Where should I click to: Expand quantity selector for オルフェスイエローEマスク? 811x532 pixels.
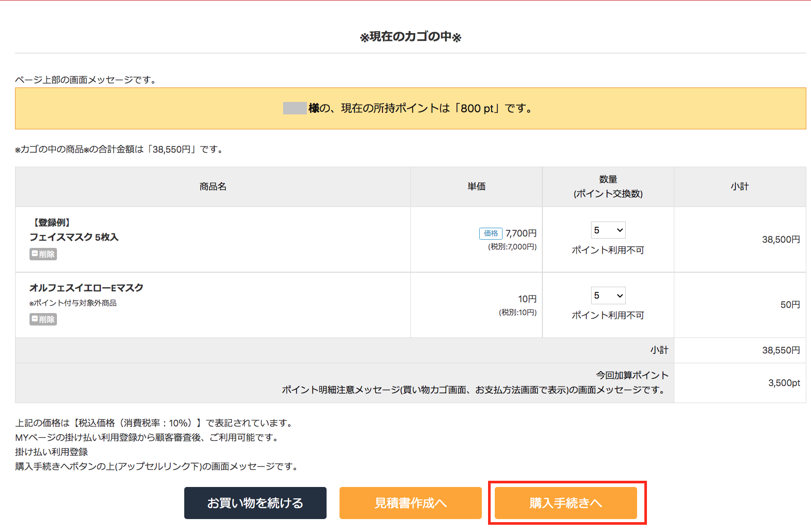tap(608, 295)
